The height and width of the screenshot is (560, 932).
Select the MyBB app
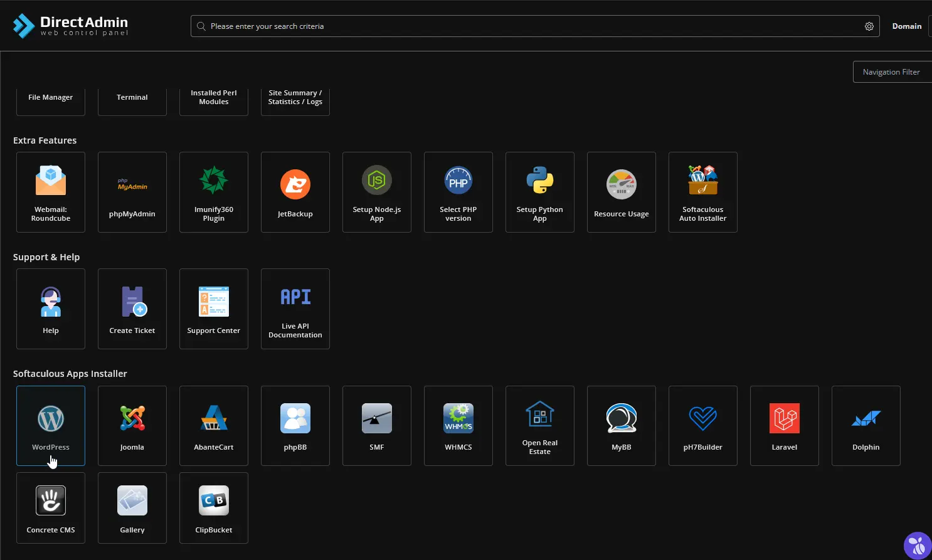coord(622,426)
